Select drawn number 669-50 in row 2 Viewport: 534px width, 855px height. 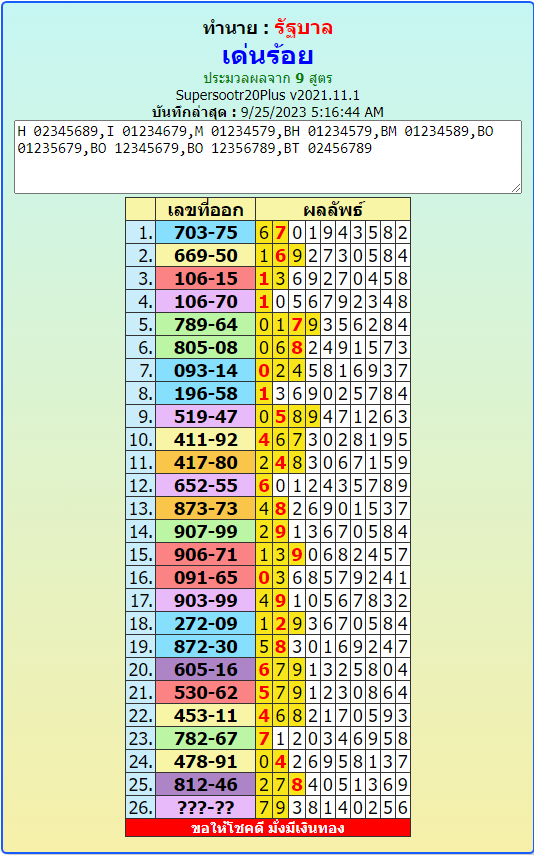tap(206, 256)
